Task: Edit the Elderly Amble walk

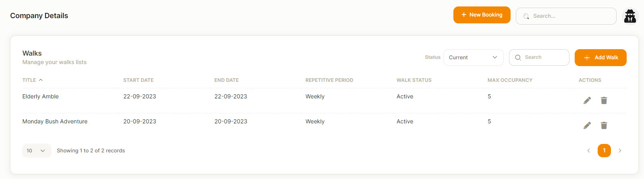Action: click(x=587, y=100)
